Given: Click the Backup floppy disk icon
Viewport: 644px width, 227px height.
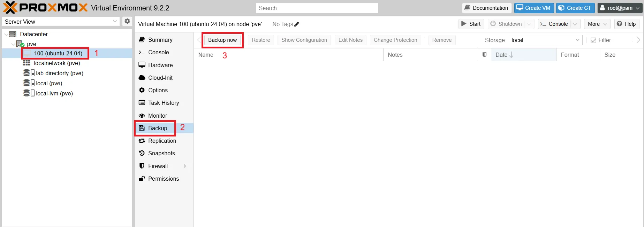Looking at the screenshot, I should [x=142, y=128].
